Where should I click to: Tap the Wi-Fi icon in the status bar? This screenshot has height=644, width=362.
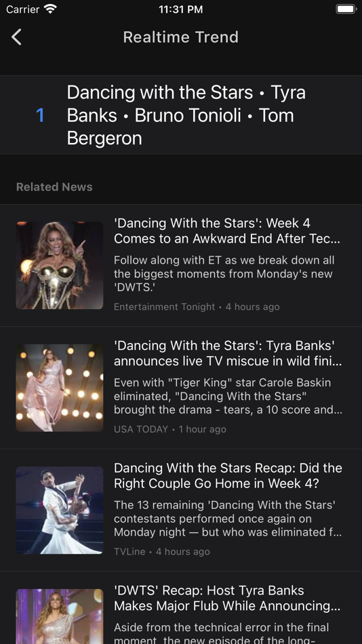click(x=51, y=9)
